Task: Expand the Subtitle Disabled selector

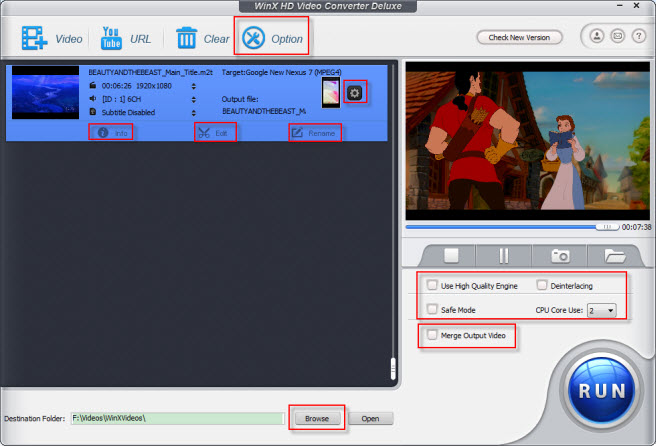Action: 193,113
